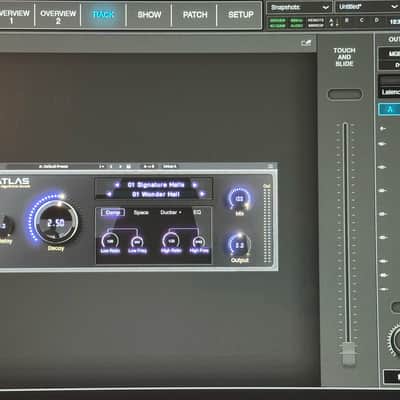The height and width of the screenshot is (400, 400).
Task: Select previous preset arrow beside Wonder Hall
Action: 109,194
